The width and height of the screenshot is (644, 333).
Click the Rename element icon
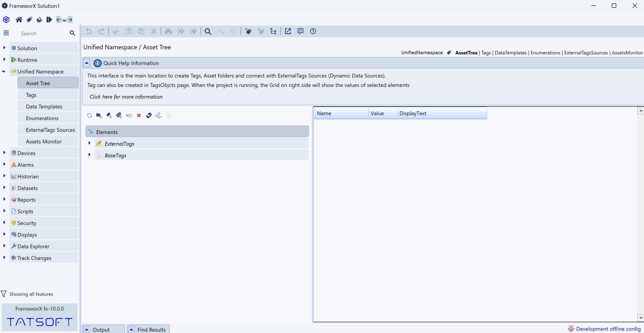(x=129, y=115)
